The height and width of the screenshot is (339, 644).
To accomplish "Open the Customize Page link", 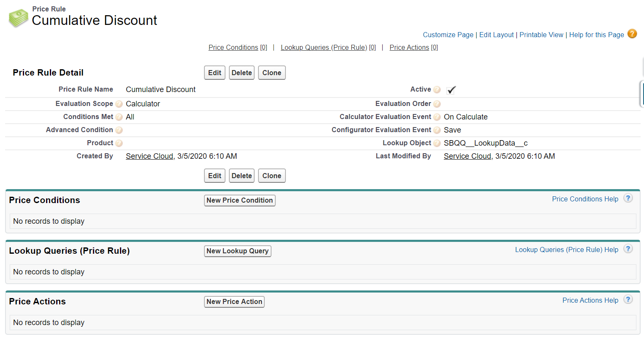I will point(448,35).
